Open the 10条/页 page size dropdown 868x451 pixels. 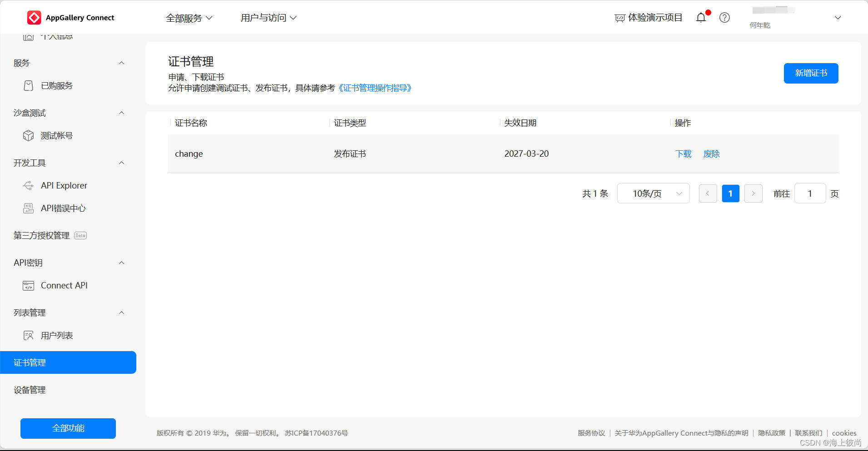click(x=653, y=193)
